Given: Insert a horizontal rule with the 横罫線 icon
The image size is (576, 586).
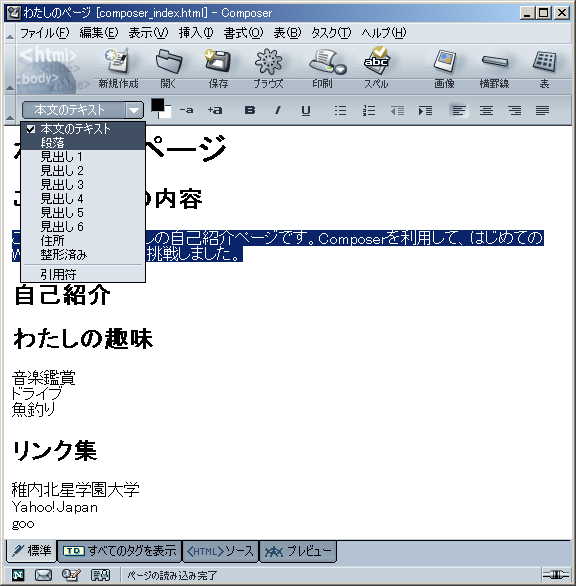Looking at the screenshot, I should pos(494,67).
